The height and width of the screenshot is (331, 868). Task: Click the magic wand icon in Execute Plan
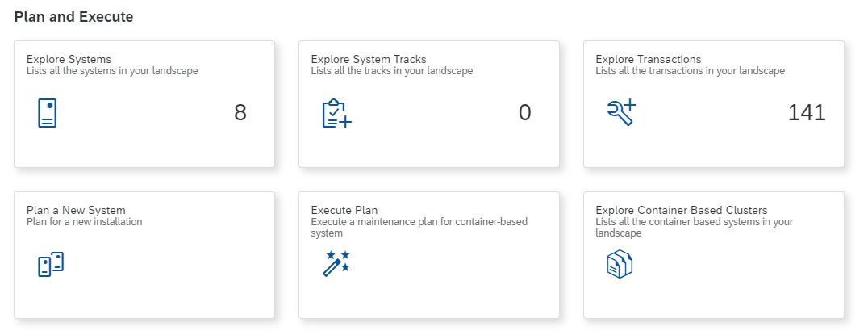coord(336,264)
